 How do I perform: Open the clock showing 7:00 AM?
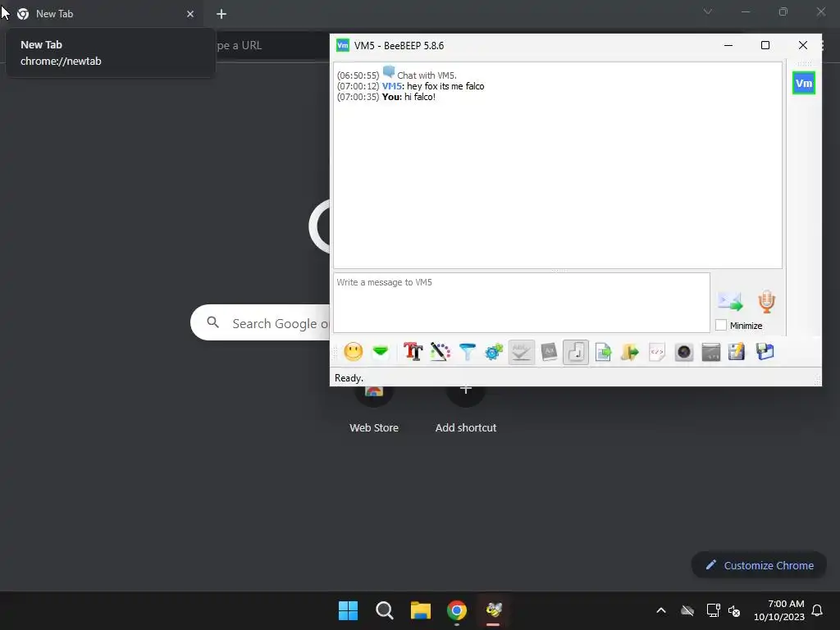point(779,610)
